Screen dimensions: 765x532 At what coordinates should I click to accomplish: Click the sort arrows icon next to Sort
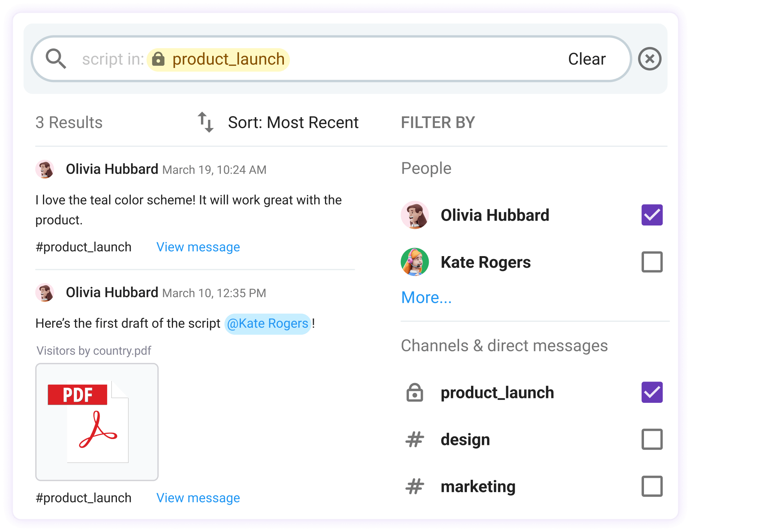pos(205,122)
